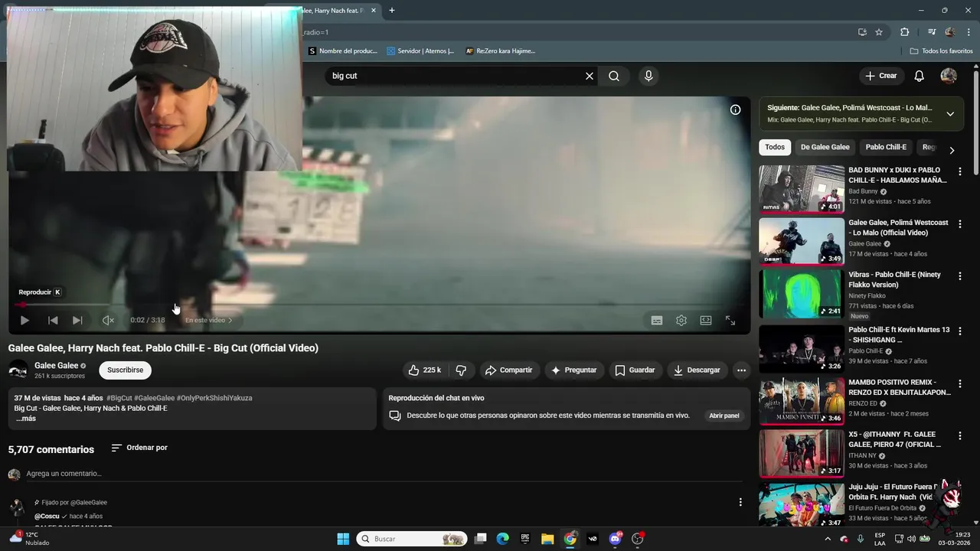Skip to the next video in the player
Viewport: 980px width, 551px height.
[x=77, y=321]
